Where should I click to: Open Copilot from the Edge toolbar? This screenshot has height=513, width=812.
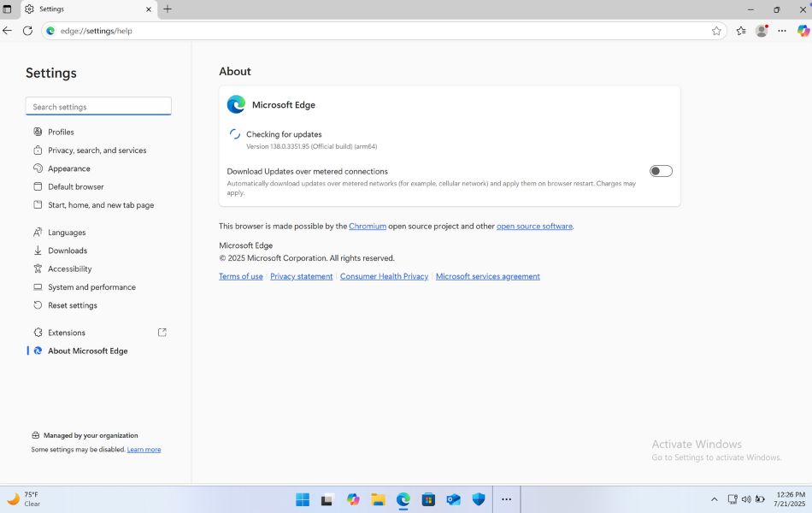pyautogui.click(x=802, y=31)
